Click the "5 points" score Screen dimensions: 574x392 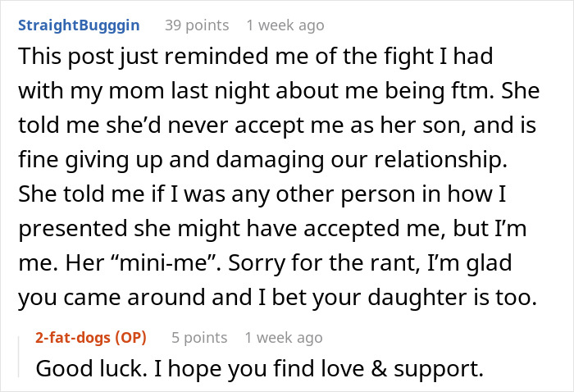coord(199,337)
